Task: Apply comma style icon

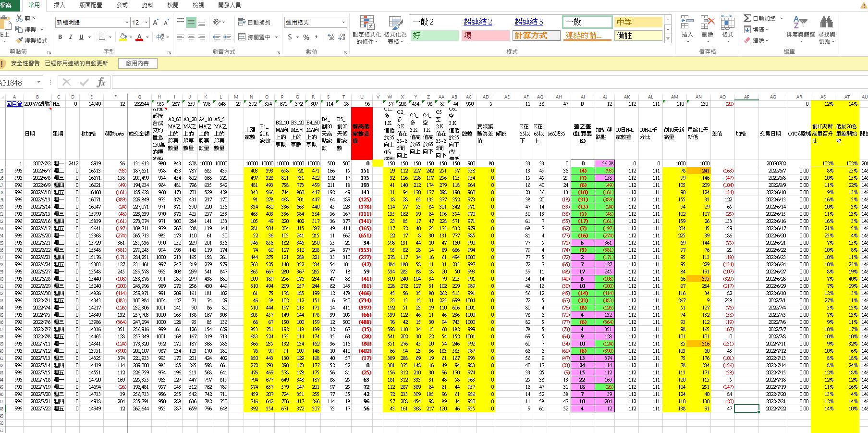Action: tap(317, 37)
